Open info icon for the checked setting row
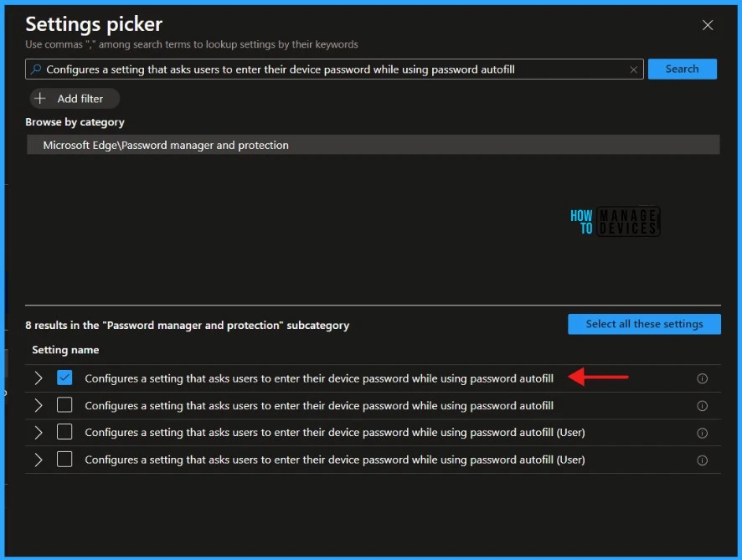The width and height of the screenshot is (742, 560). 702,378
